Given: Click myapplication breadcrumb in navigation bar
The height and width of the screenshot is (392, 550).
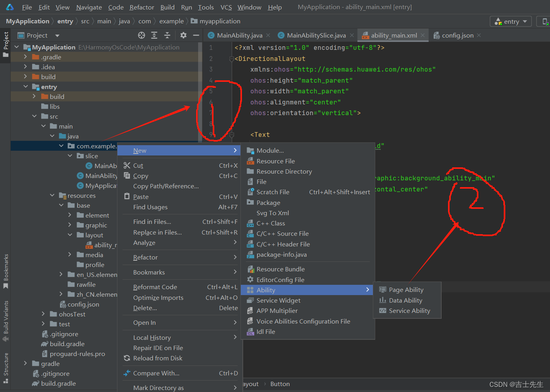Looking at the screenshot, I should (x=215, y=21).
